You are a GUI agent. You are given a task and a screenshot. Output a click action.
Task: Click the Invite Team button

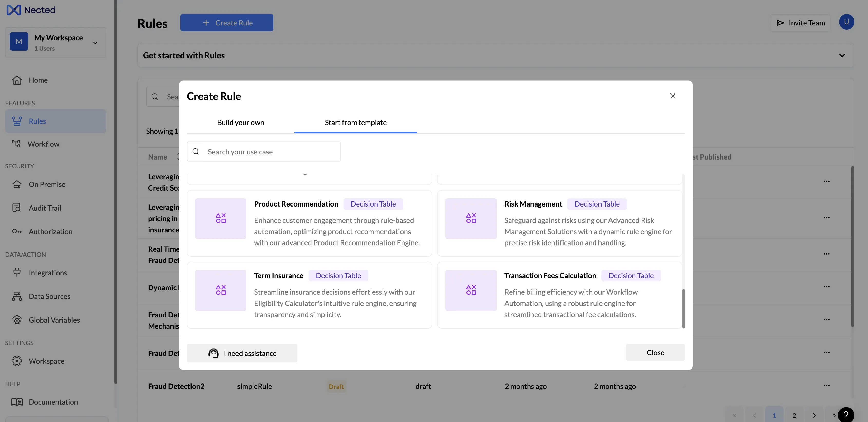(x=800, y=23)
